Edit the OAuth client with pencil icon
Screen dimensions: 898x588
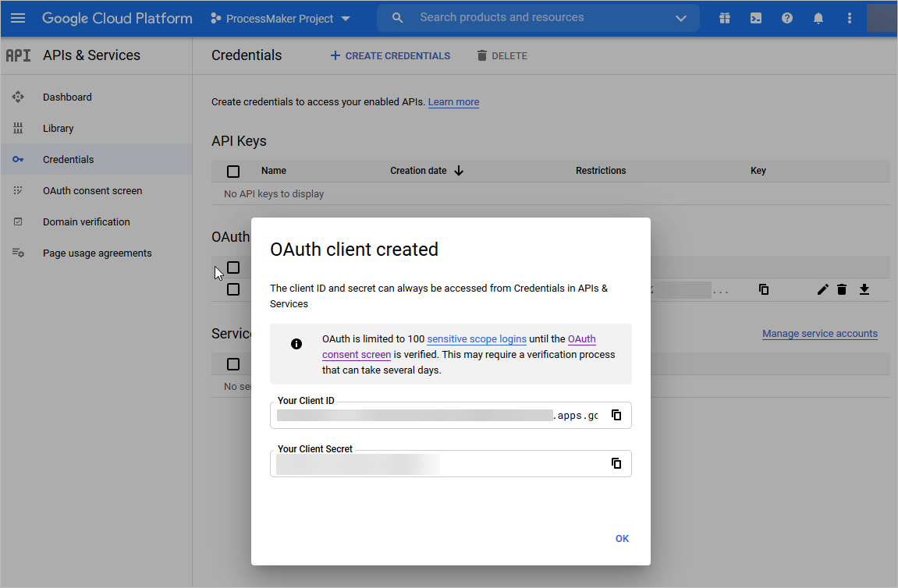822,289
